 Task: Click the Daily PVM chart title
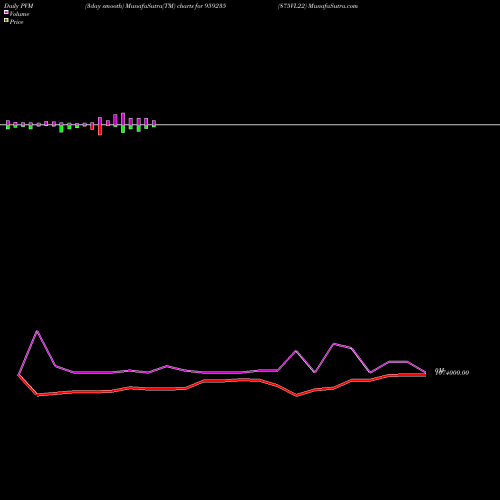point(19,6)
